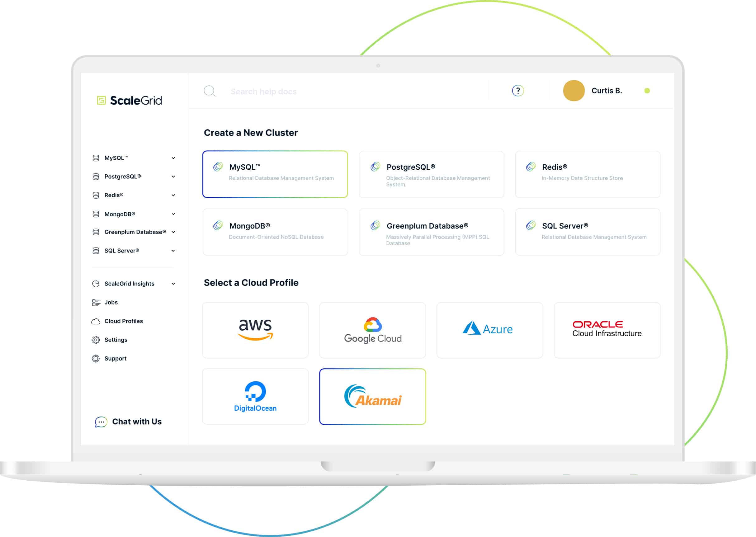Screen dimensions: 756x537
Task: Select the SQL Server cluster card
Action: pos(588,232)
